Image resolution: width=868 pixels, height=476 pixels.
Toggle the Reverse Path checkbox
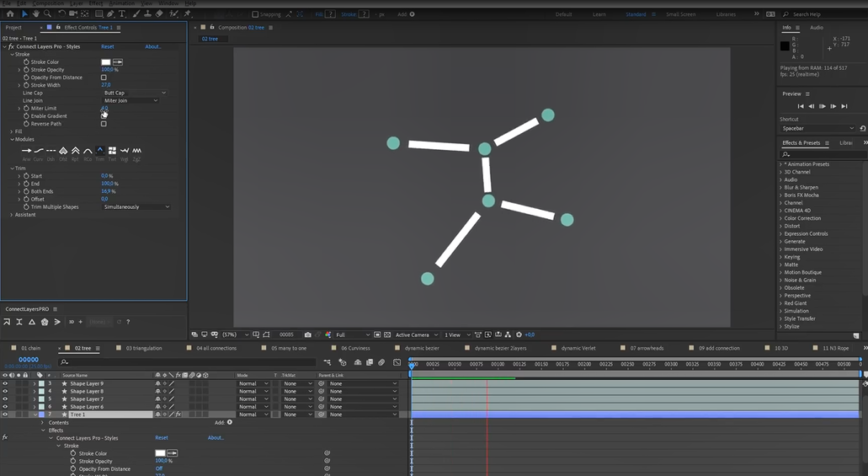pos(104,124)
